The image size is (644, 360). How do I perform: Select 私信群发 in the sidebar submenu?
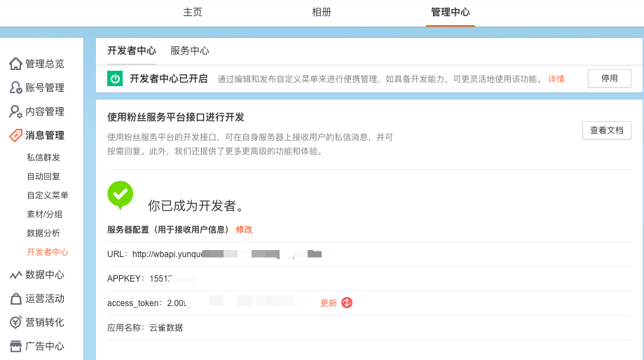43,158
